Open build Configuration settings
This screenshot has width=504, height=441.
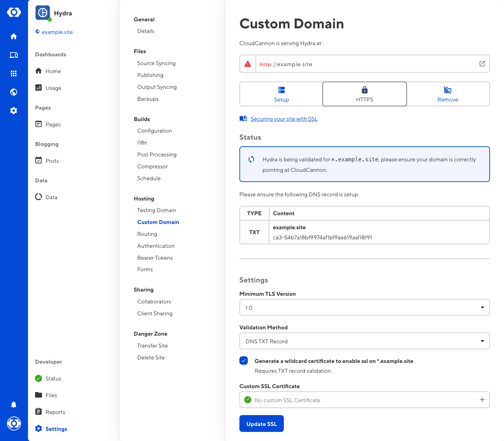click(x=154, y=131)
